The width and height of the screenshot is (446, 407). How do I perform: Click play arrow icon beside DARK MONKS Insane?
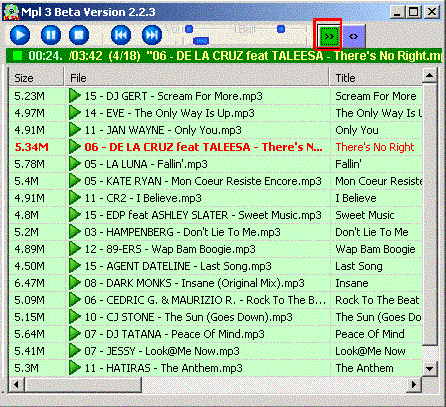coord(74,283)
